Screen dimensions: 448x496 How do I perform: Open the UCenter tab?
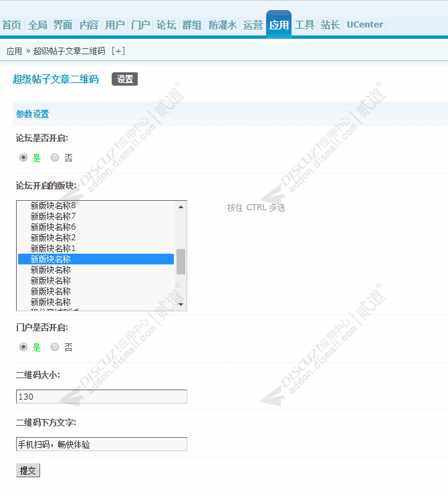coord(365,25)
